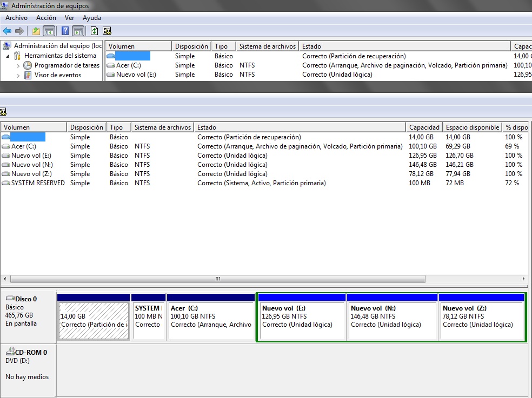Viewport: 532px width, 398px height.
Task: Collapse the Herramientas del sistema node
Action: pos(8,56)
